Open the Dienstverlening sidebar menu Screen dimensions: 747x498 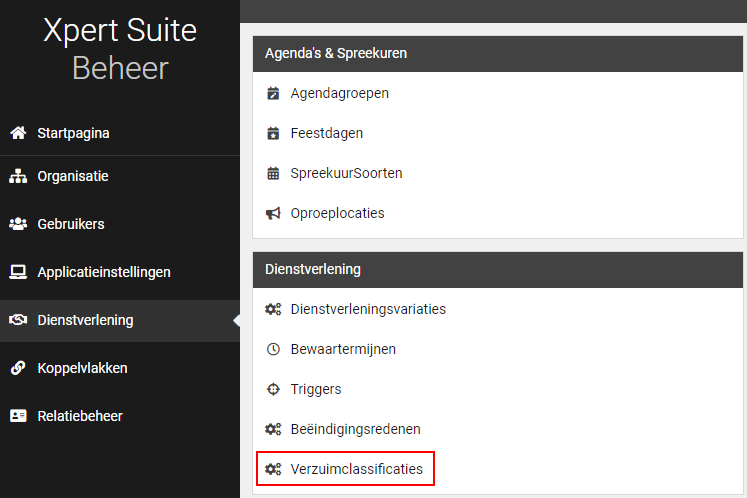85,320
